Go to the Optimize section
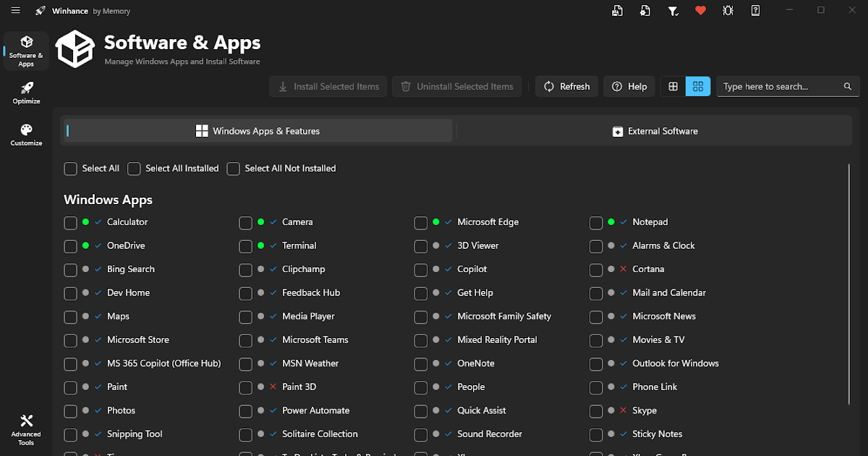The image size is (868, 456). pyautogui.click(x=26, y=93)
